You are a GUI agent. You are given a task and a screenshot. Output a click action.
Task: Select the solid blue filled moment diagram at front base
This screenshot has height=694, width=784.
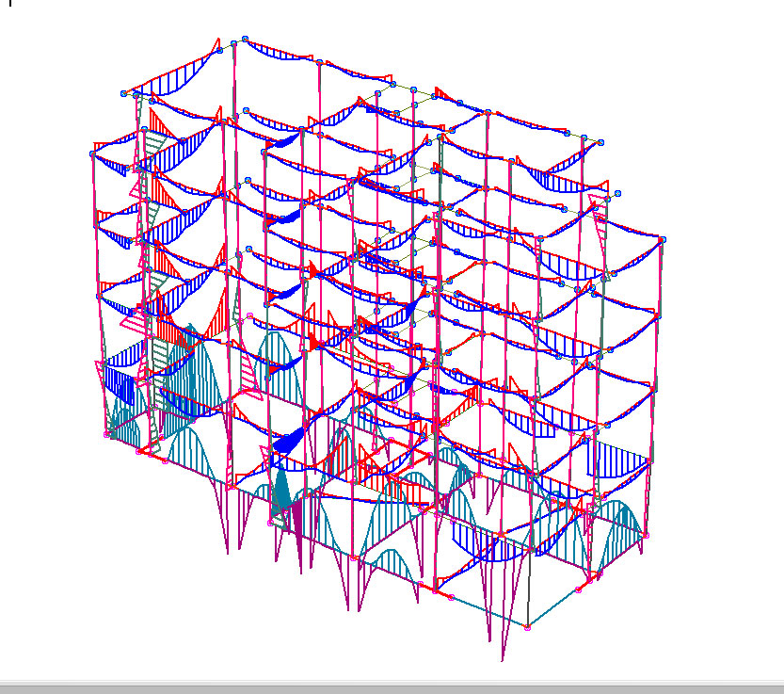[x=293, y=443]
